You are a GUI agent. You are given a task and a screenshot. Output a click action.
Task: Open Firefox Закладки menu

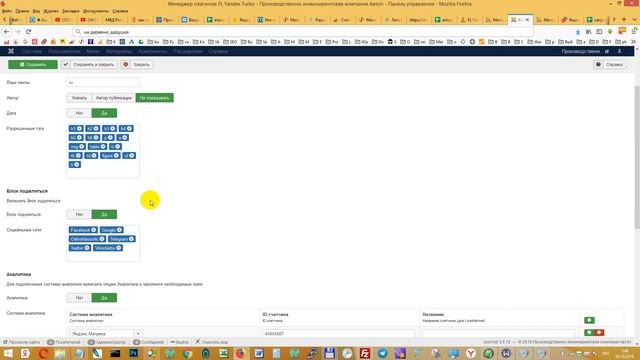pyautogui.click(x=71, y=11)
